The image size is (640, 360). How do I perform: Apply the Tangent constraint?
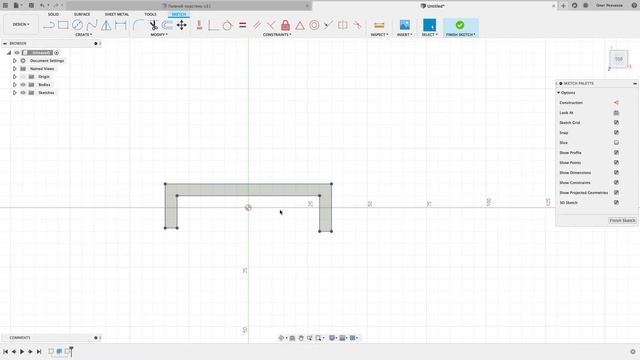(227, 25)
